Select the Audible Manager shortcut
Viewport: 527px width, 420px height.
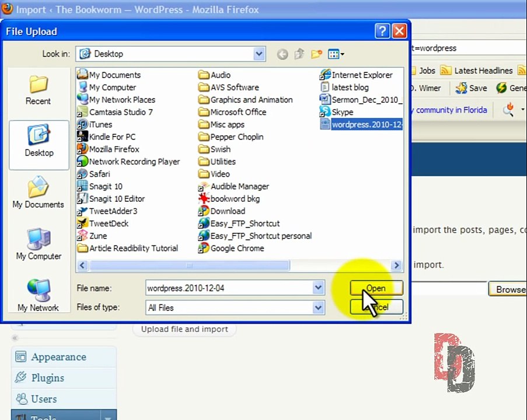[233, 186]
